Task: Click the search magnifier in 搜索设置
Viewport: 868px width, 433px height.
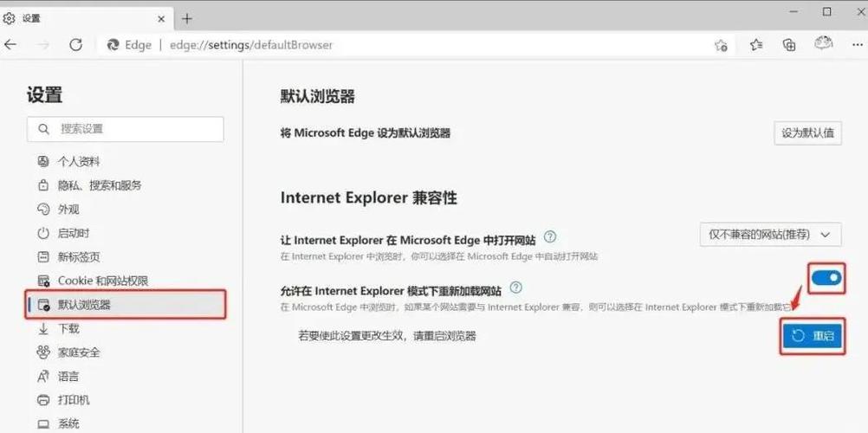Action: coord(43,129)
